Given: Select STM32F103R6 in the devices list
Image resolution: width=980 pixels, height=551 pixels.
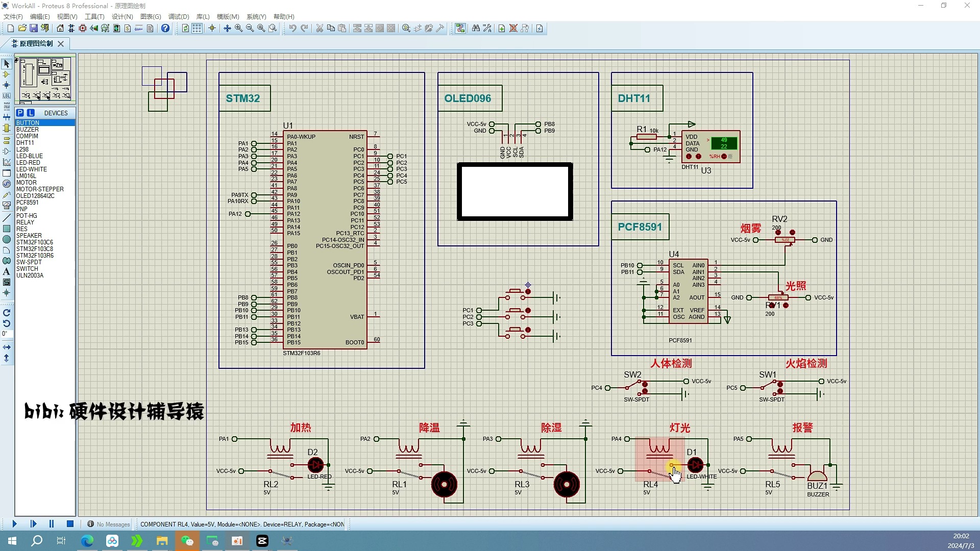Looking at the screenshot, I should coord(45,256).
